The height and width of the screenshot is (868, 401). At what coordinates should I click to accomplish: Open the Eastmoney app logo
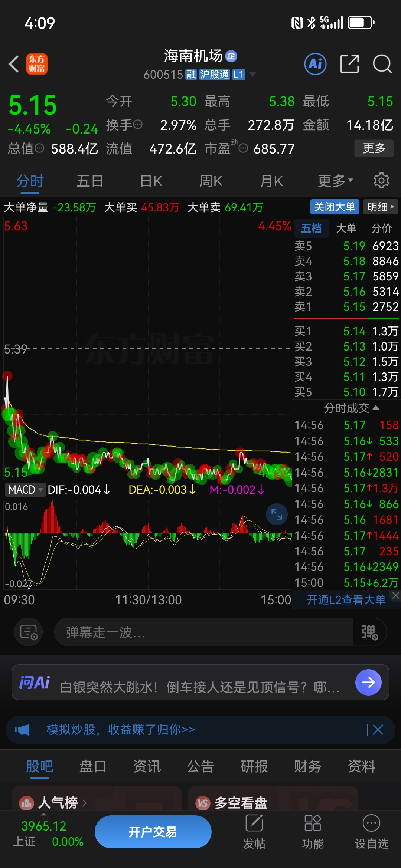click(37, 64)
